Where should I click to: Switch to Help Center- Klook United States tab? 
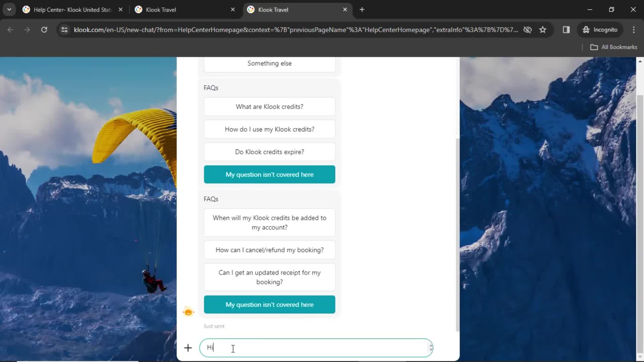(x=72, y=10)
